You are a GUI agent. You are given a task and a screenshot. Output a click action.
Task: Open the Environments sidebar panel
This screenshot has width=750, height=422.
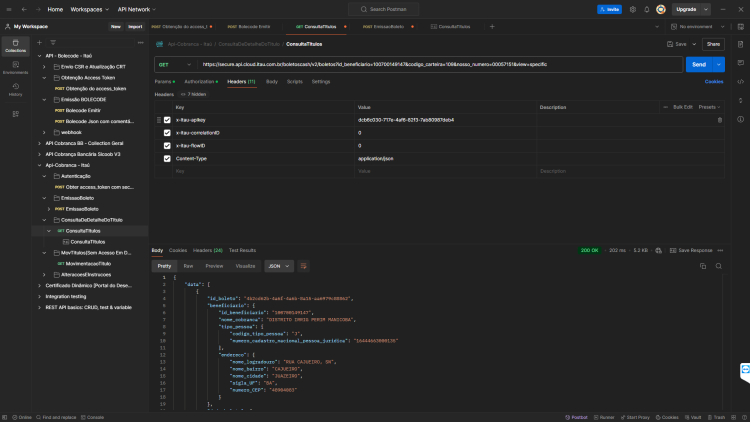tap(15, 68)
